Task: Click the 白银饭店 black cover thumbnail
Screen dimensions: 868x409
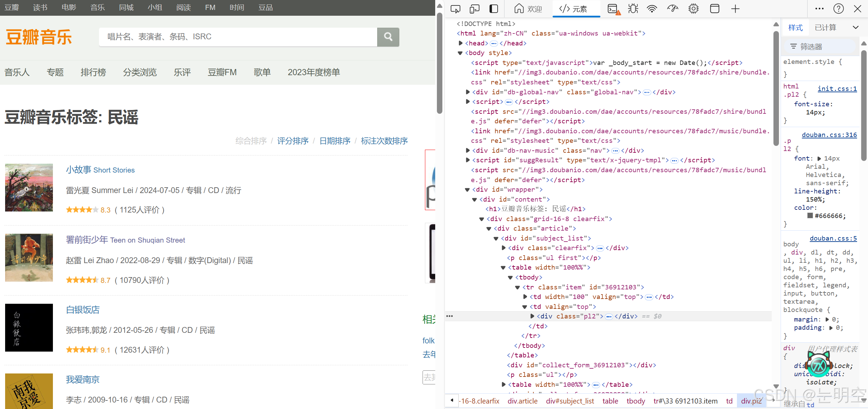Action: click(29, 328)
